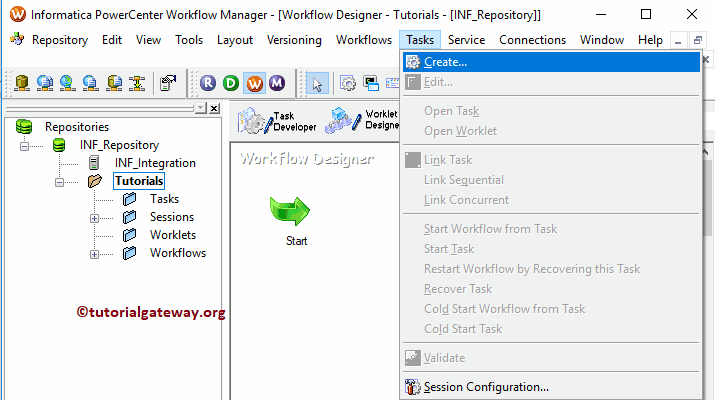Click the folder icon beside Worklets node
This screenshot has height=400, width=715.
[130, 235]
